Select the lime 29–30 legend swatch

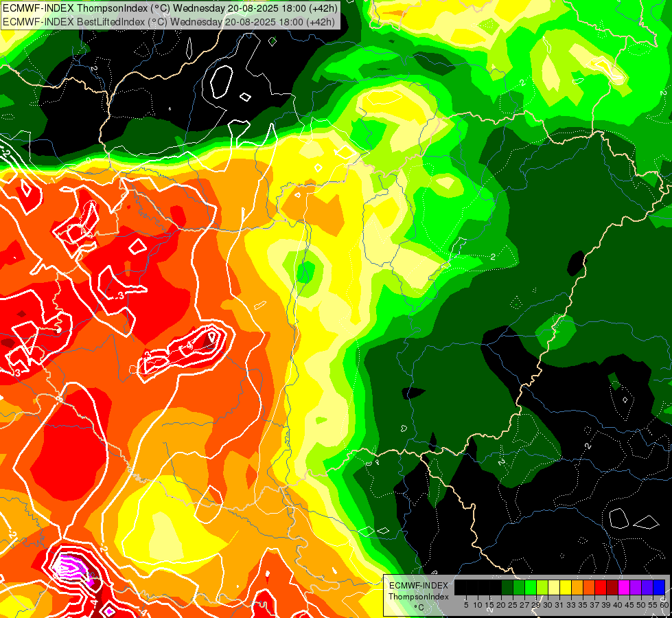(x=542, y=587)
